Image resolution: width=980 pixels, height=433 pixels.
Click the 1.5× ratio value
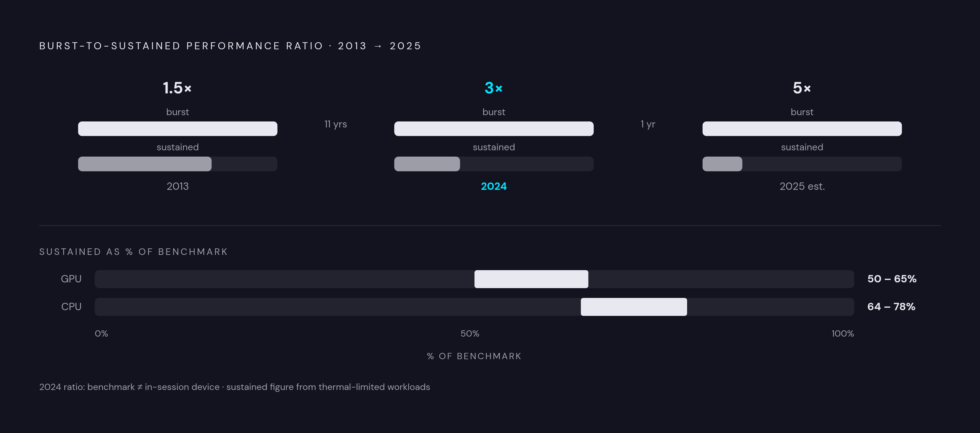pyautogui.click(x=177, y=88)
